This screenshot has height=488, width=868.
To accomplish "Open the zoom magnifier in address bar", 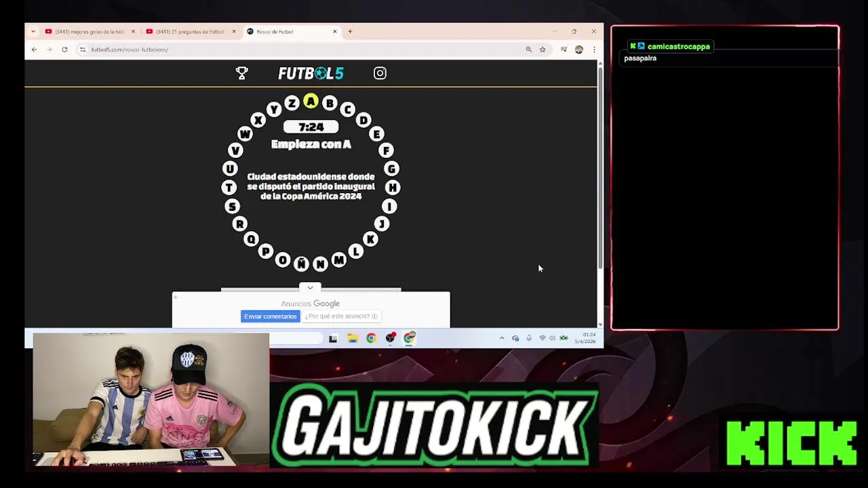I will [x=528, y=49].
